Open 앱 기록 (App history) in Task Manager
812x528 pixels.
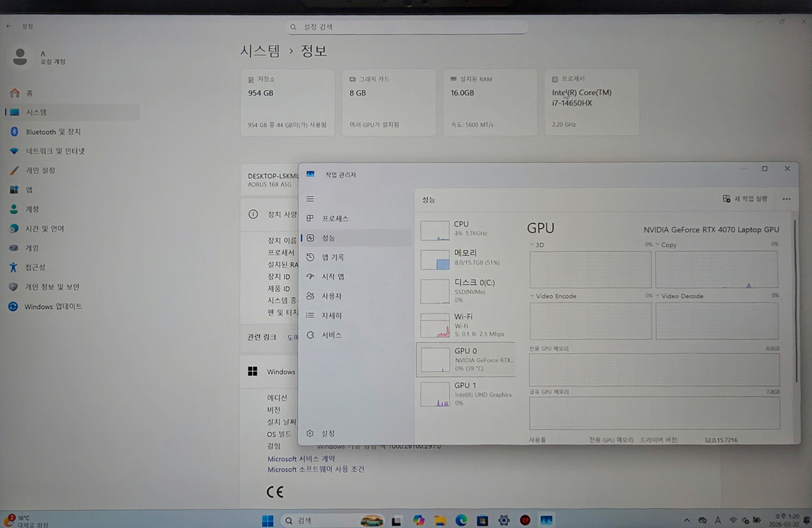(x=332, y=258)
